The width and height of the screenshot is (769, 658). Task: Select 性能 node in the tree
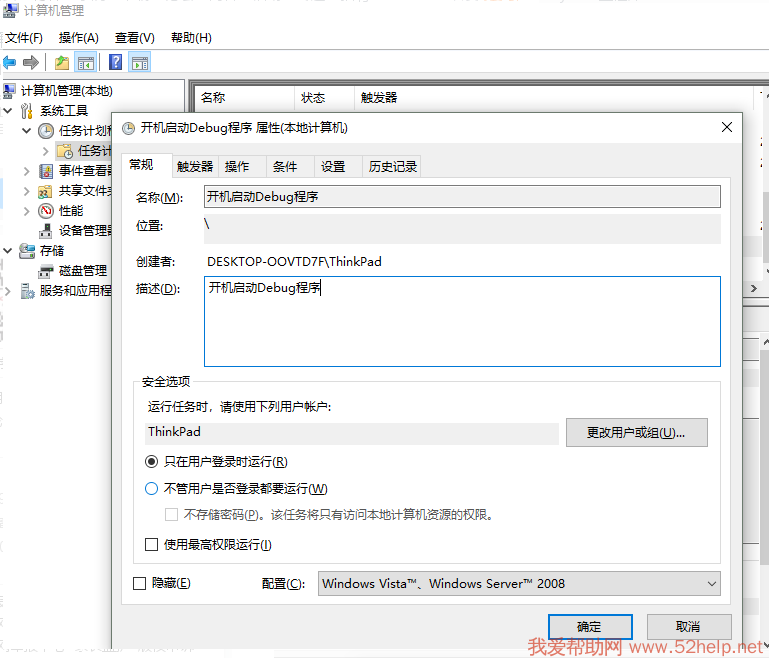[70, 211]
